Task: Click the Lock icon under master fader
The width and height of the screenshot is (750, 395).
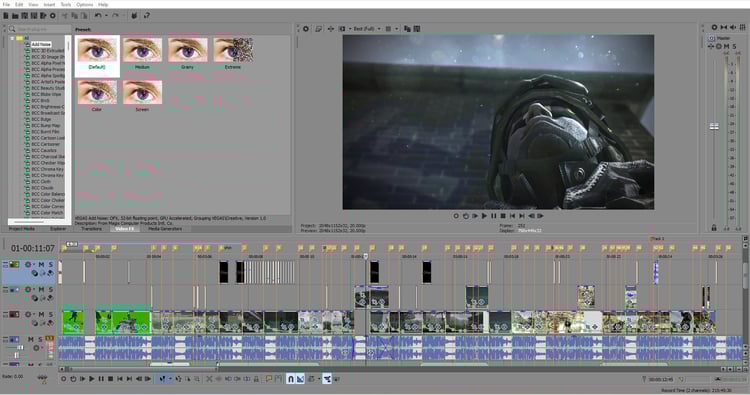Action: [714, 228]
